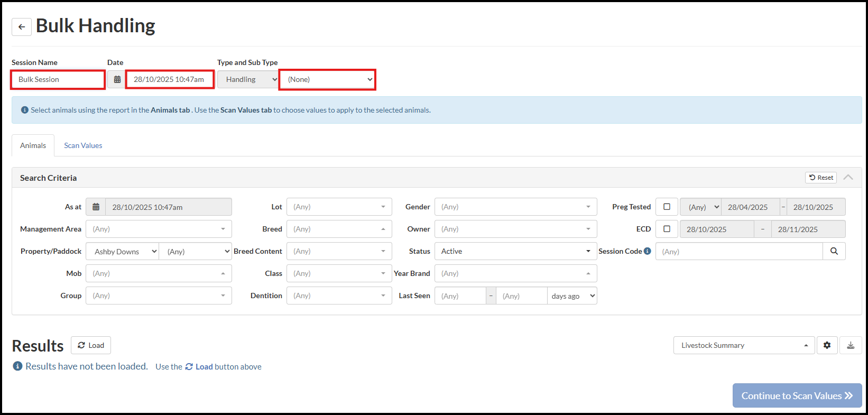Click the Session Code info icon
Screen dimensions: 868x415
click(x=647, y=251)
